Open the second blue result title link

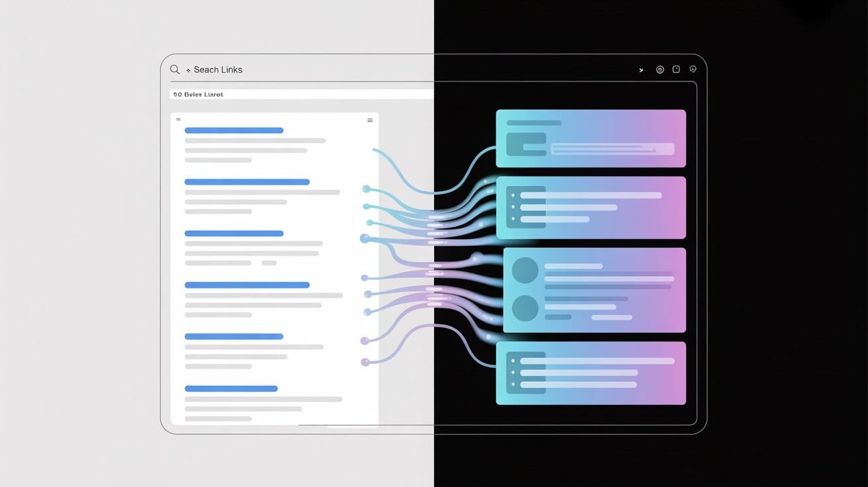pos(247,181)
